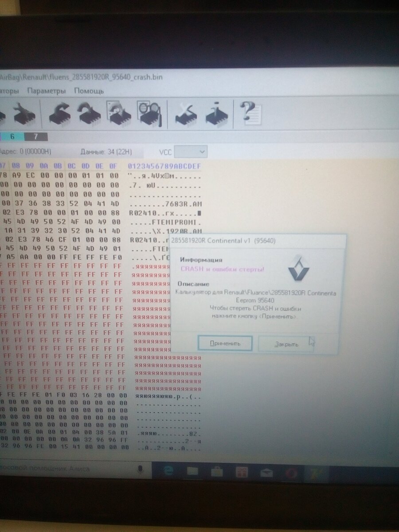Open Microsoft Edge from the taskbar
This screenshot has width=399, height=532.
tap(169, 471)
